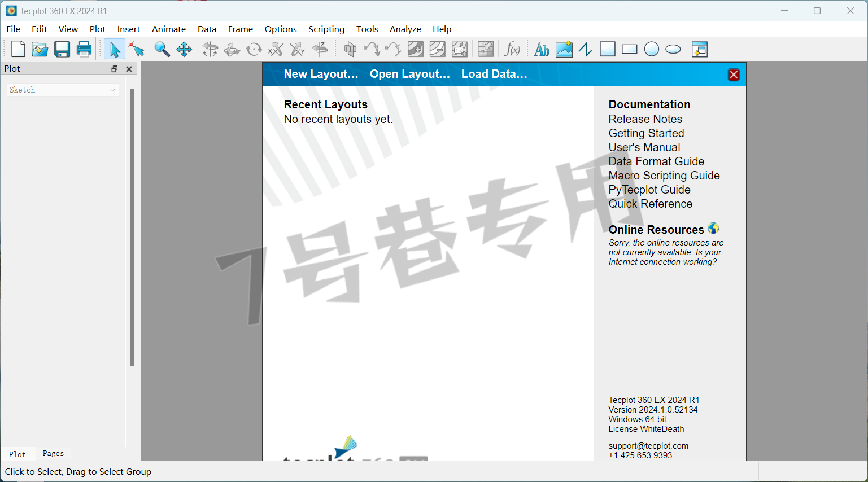
Task: Open the PyTecplot Guide link
Action: (649, 190)
